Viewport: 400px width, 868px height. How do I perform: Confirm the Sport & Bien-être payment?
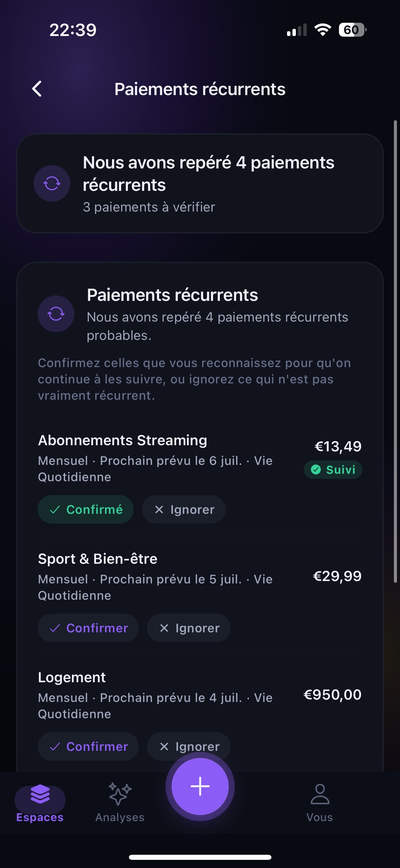(x=88, y=628)
